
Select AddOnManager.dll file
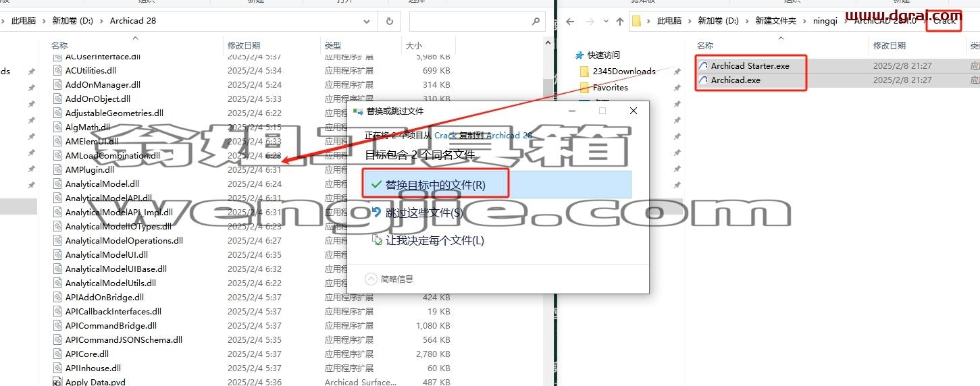coord(103,84)
